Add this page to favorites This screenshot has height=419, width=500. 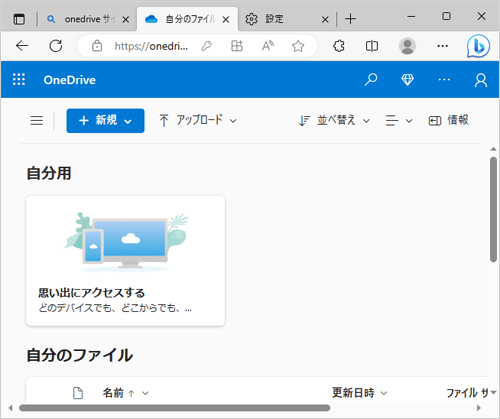(298, 46)
